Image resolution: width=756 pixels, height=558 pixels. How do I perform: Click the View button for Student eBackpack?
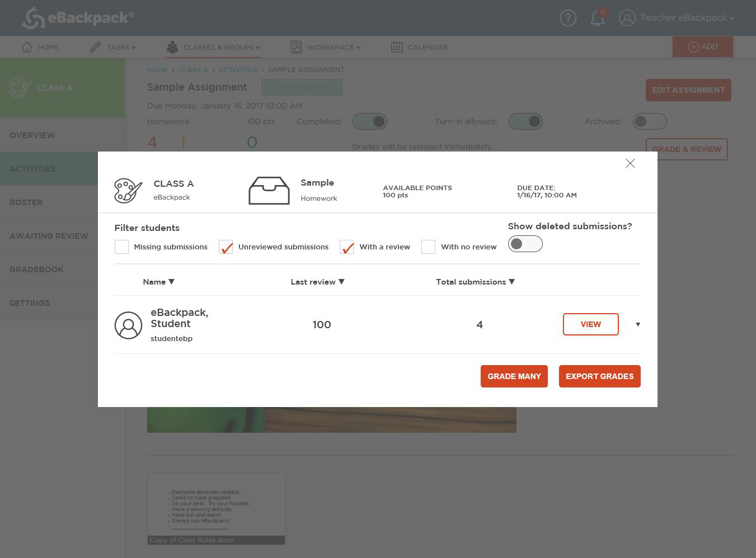(591, 324)
